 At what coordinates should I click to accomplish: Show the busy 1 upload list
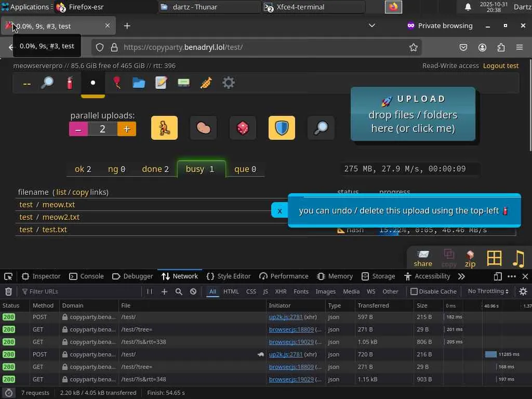click(x=202, y=169)
